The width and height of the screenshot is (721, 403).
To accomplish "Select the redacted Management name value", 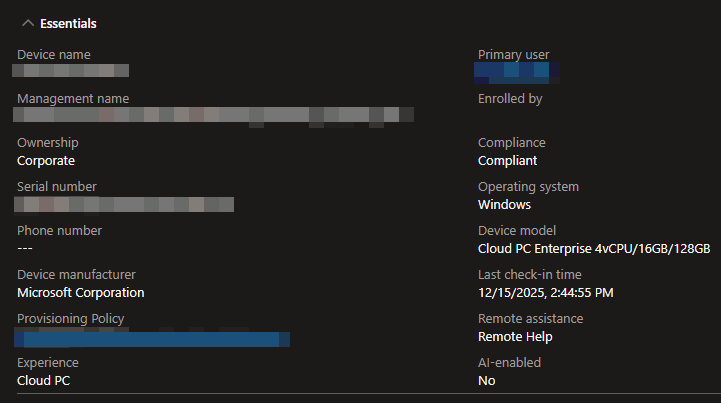I will coord(215,115).
